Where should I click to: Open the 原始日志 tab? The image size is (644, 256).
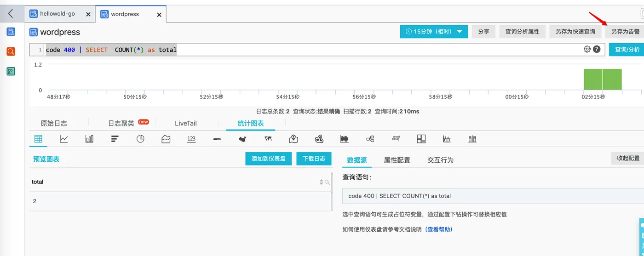tap(54, 123)
